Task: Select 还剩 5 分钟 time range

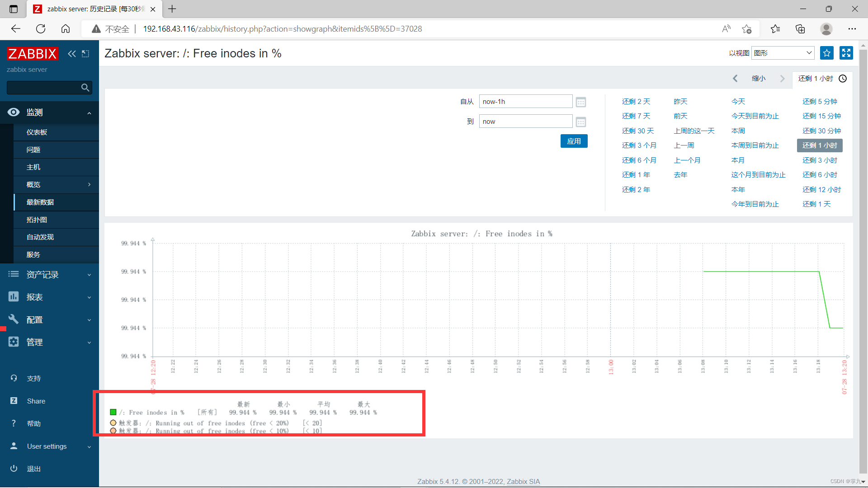Action: point(820,102)
